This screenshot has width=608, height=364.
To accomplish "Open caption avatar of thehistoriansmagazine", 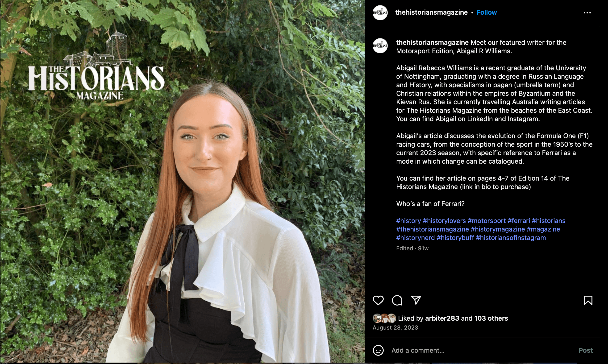I will pos(380,46).
